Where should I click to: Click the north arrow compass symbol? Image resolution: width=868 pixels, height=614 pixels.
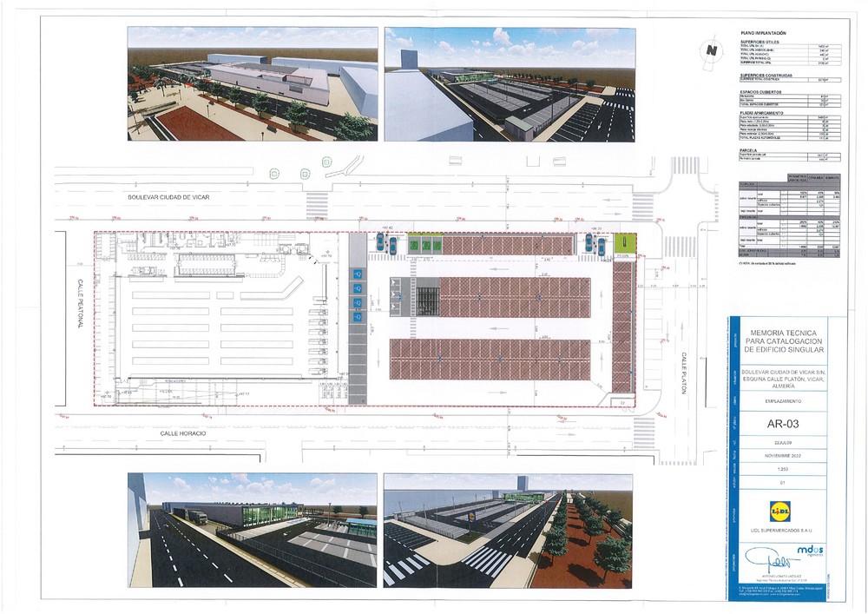pyautogui.click(x=712, y=50)
